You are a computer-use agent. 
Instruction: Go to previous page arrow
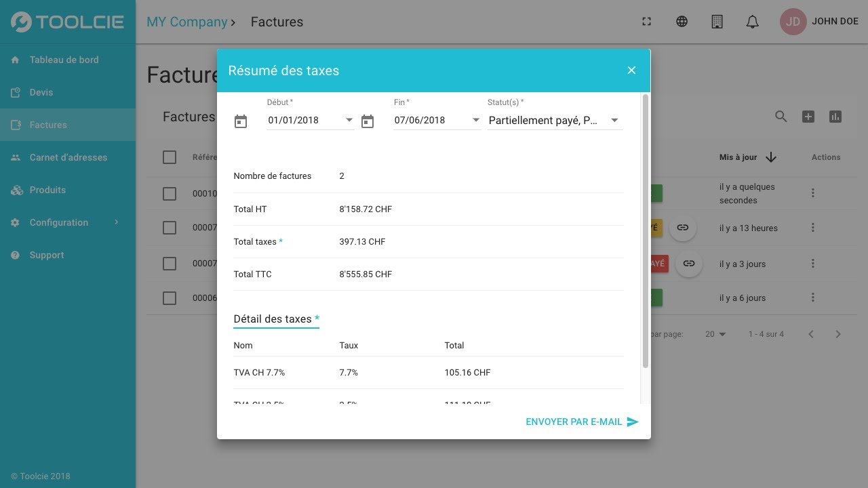pyautogui.click(x=811, y=334)
